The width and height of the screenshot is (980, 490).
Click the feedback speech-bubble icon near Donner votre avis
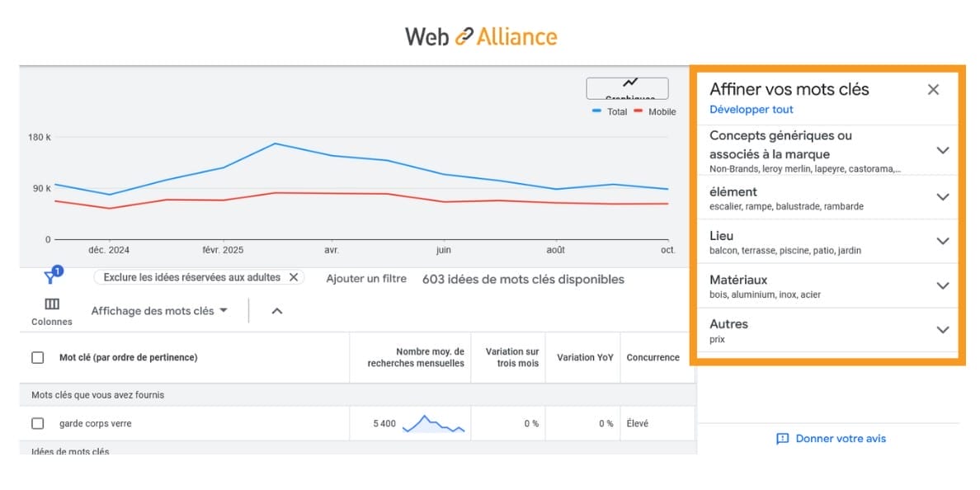coord(782,439)
